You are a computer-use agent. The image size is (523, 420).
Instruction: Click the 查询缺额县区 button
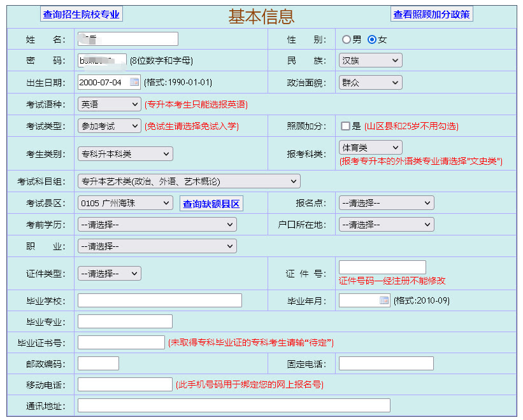click(211, 204)
